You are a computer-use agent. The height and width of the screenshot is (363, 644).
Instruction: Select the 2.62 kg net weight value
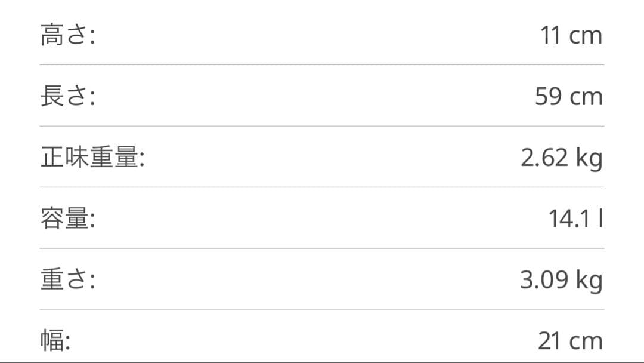click(561, 158)
